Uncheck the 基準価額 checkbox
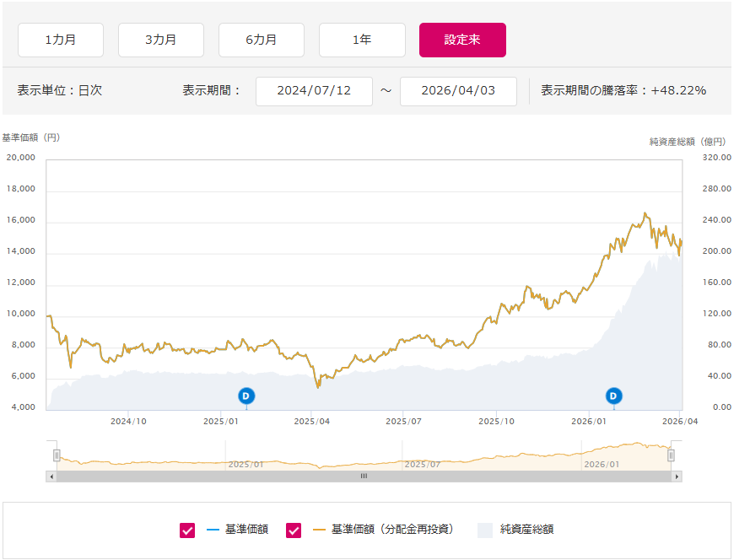Image resolution: width=750 pixels, height=560 pixels. pos(187,530)
